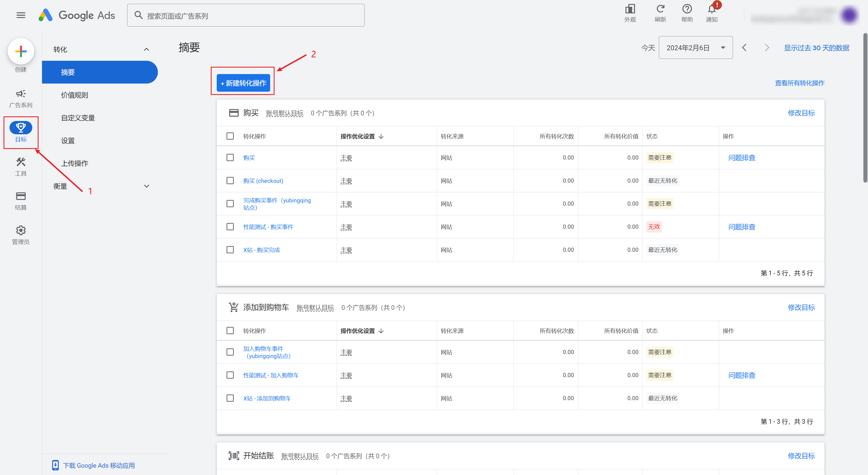Open Campaigns (广告系列) megaphone icon
Viewport: 868px width, 475px height.
click(21, 94)
